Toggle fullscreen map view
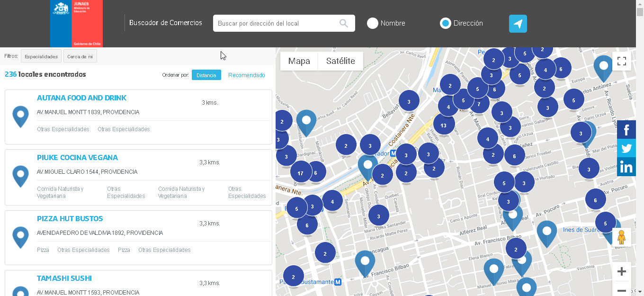Image resolution: width=644 pixels, height=296 pixels. pyautogui.click(x=622, y=61)
